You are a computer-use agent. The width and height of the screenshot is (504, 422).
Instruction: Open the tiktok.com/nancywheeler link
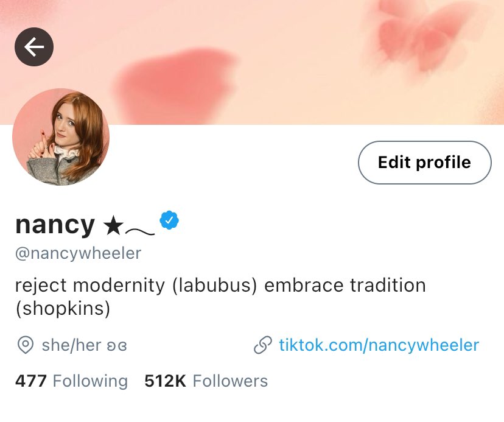(x=379, y=345)
